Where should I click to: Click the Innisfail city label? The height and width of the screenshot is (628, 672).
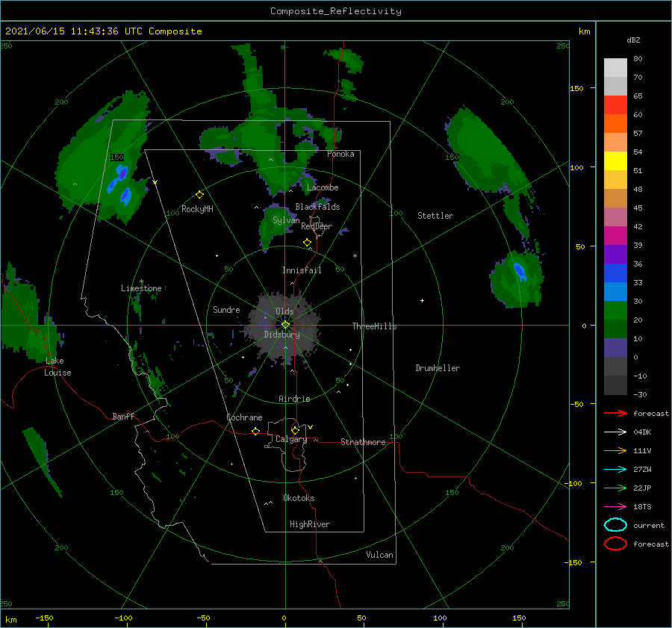(x=302, y=270)
